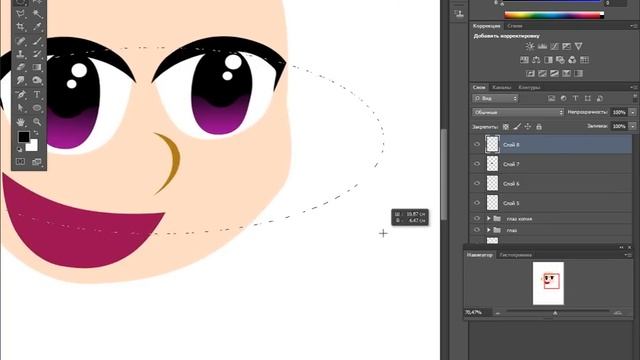This screenshot has height=360, width=640.
Task: Add a Brightness/Contrast adjustment
Action: point(530,46)
